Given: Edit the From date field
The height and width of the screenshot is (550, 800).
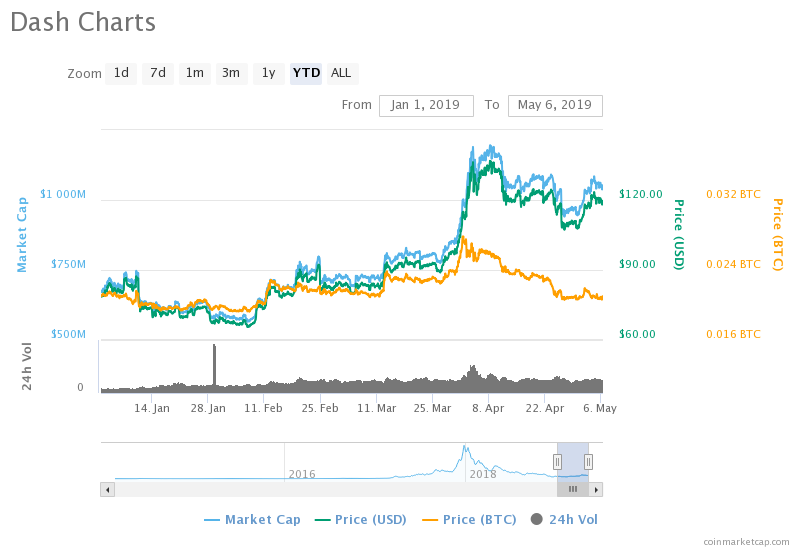Looking at the screenshot, I should [426, 106].
